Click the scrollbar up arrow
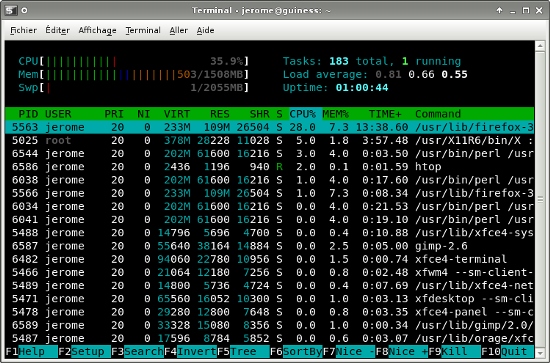This screenshot has width=550, height=363. (x=540, y=46)
